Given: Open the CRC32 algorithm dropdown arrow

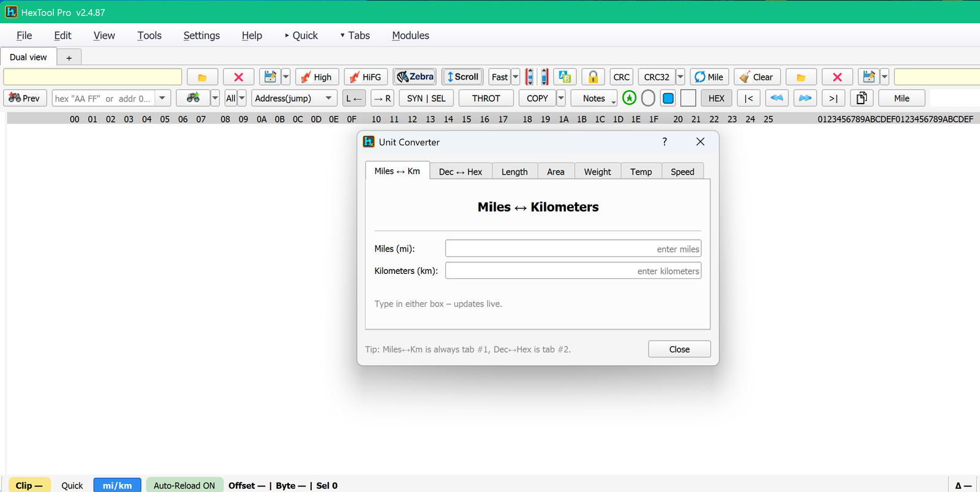Looking at the screenshot, I should (680, 77).
